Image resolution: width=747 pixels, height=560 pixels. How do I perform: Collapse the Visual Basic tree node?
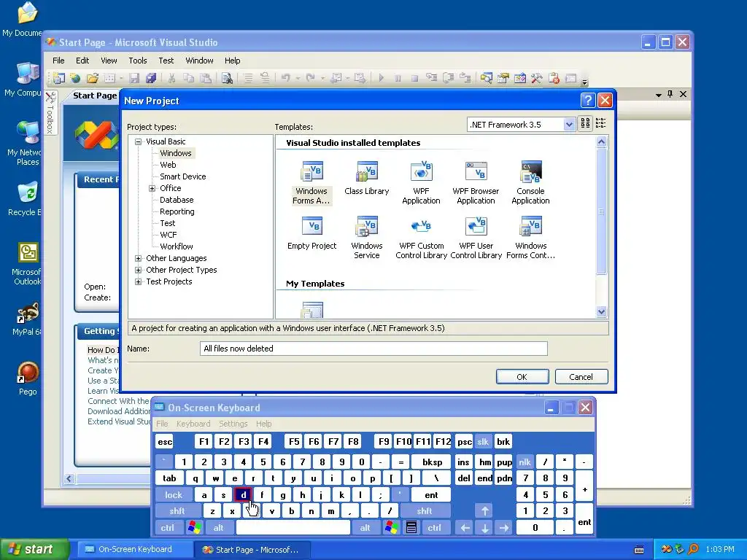(x=138, y=141)
